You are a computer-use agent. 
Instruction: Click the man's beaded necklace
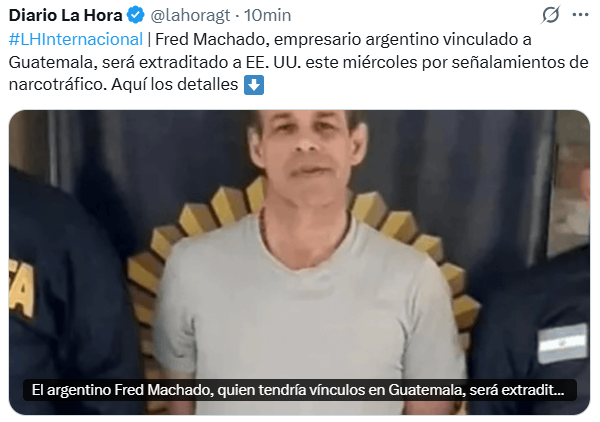305,234
